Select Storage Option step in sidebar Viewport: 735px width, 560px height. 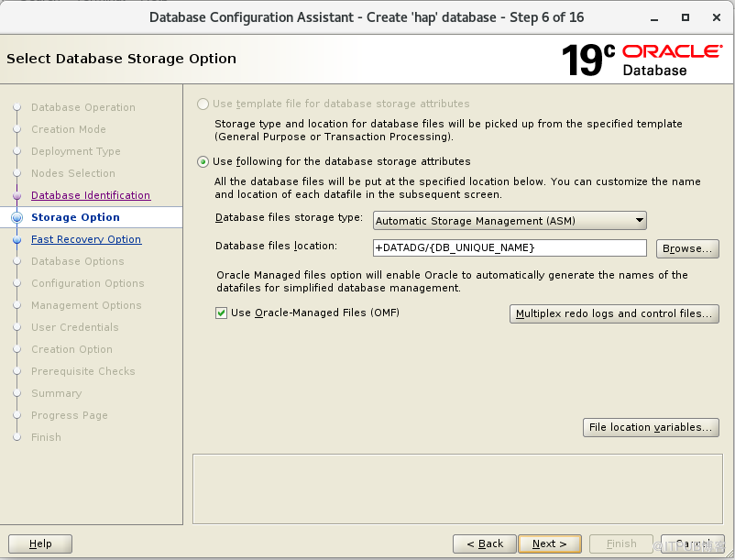click(x=75, y=217)
